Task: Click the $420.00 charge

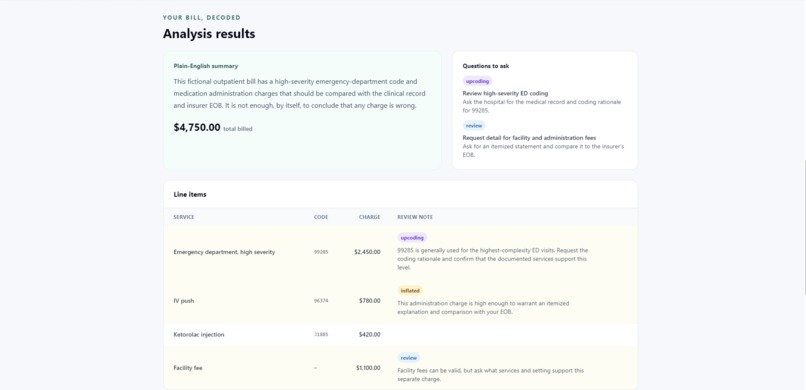Action: click(x=370, y=335)
